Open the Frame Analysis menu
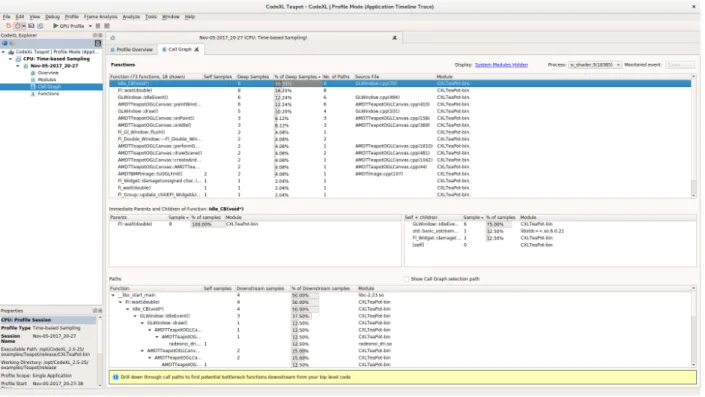 (x=100, y=17)
